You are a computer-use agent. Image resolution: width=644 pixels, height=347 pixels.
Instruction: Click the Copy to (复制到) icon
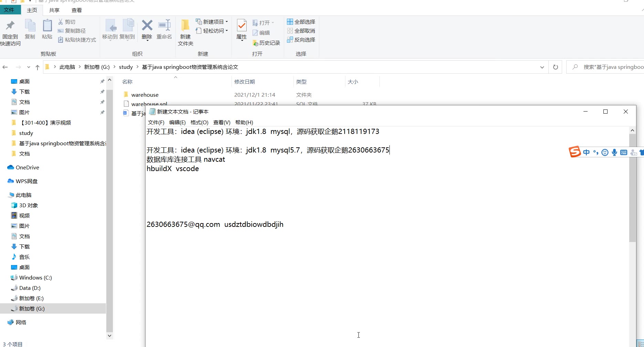point(128,26)
